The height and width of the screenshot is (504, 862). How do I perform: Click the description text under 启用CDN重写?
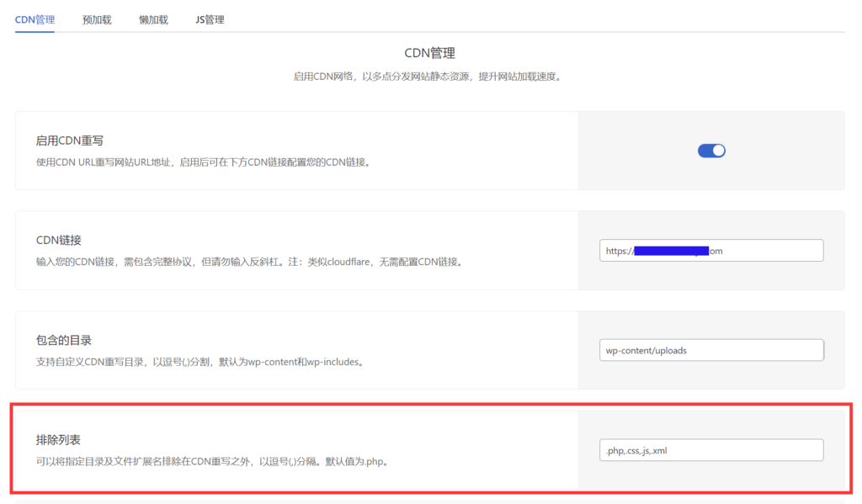(x=203, y=162)
